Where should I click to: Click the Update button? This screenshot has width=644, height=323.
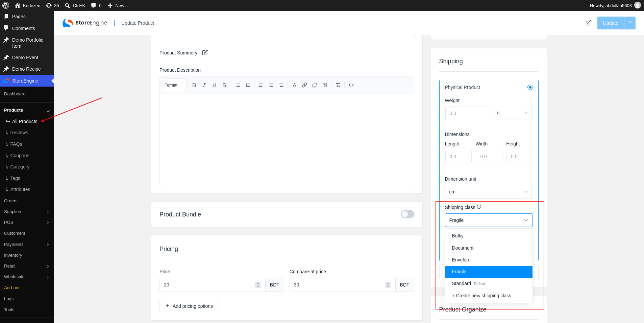click(611, 23)
